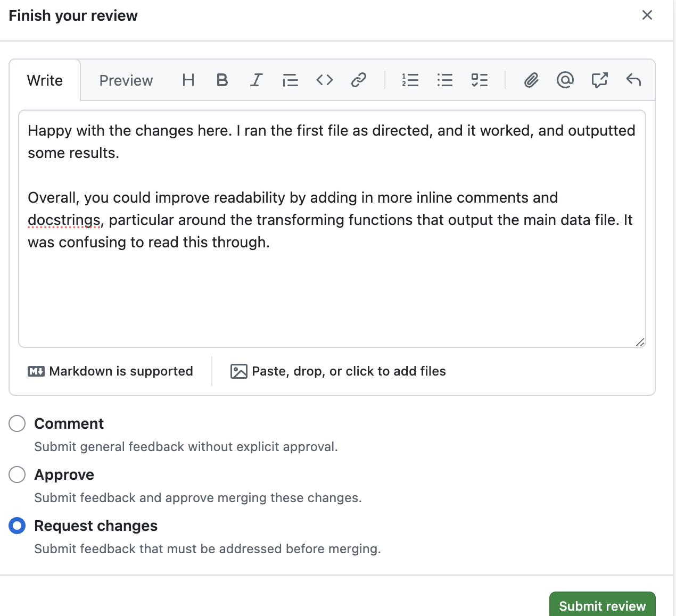Open Markdown is supported documentation

tap(110, 371)
